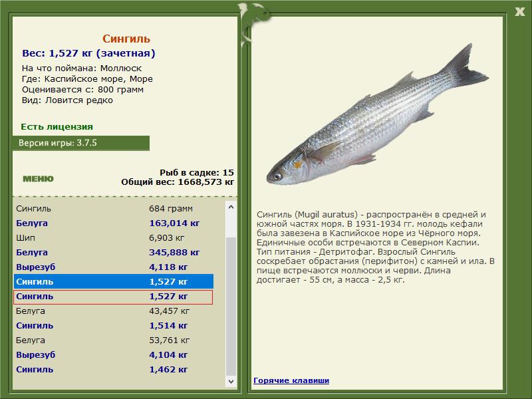Select the Сингиль 1,514 кг row

tap(113, 326)
